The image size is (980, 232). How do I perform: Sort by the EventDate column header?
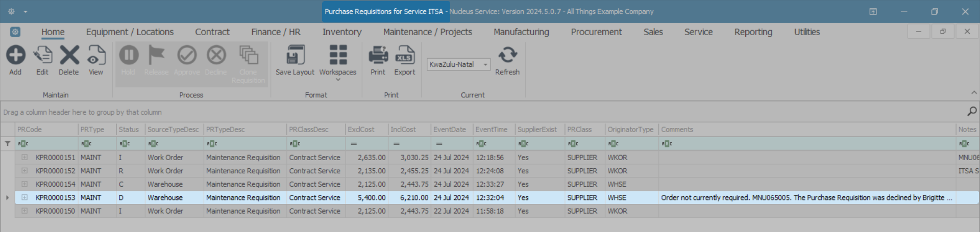coord(450,130)
